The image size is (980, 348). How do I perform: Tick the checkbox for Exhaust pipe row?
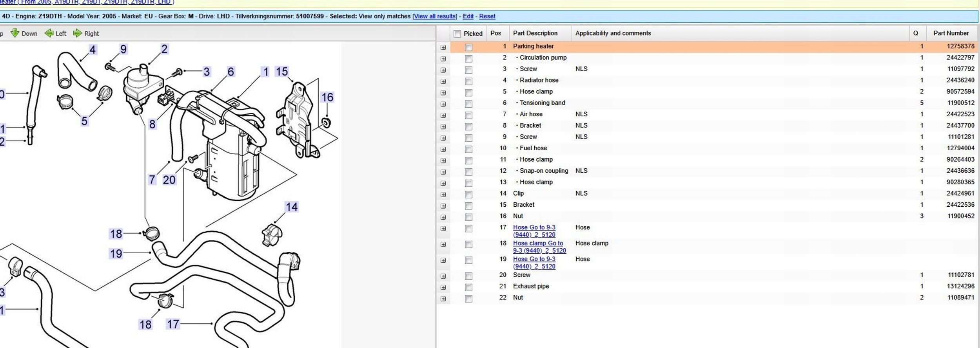pos(468,287)
